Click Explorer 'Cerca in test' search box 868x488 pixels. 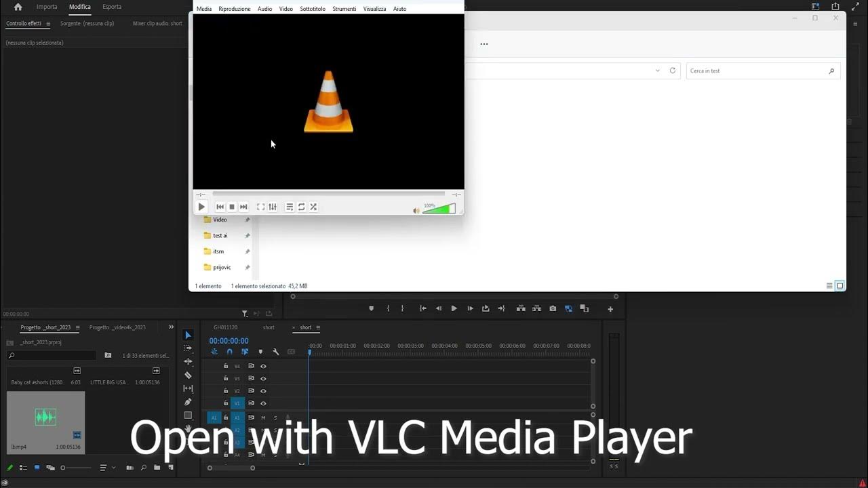tap(763, 70)
